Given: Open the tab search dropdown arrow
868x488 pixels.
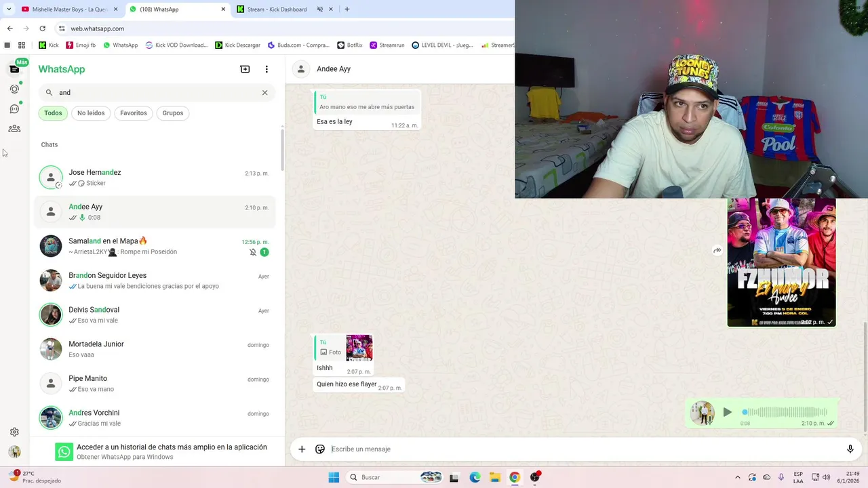Looking at the screenshot, I should point(9,9).
